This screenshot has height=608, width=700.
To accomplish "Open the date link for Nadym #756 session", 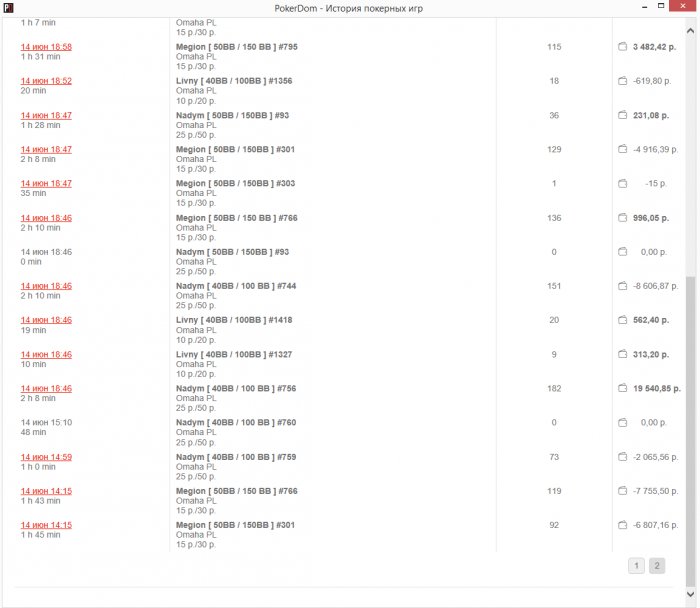I will coord(46,388).
